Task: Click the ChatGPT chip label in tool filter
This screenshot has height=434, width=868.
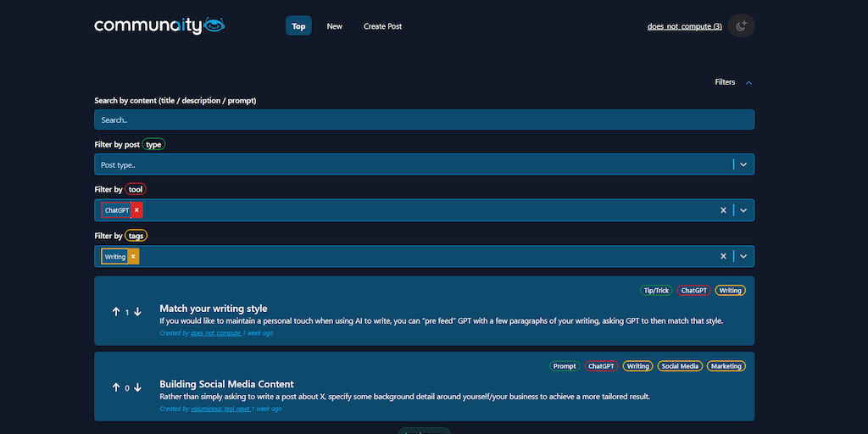Action: pyautogui.click(x=116, y=210)
